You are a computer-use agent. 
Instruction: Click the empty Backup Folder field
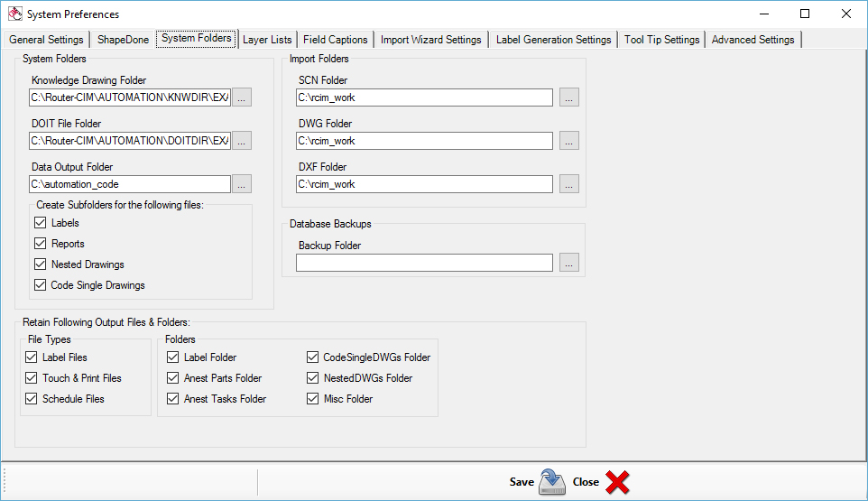click(425, 263)
